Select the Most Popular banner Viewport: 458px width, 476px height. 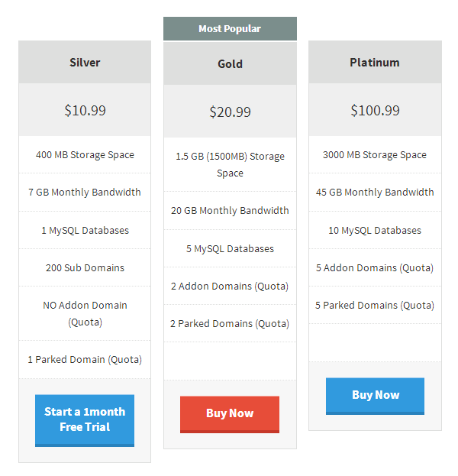[230, 28]
